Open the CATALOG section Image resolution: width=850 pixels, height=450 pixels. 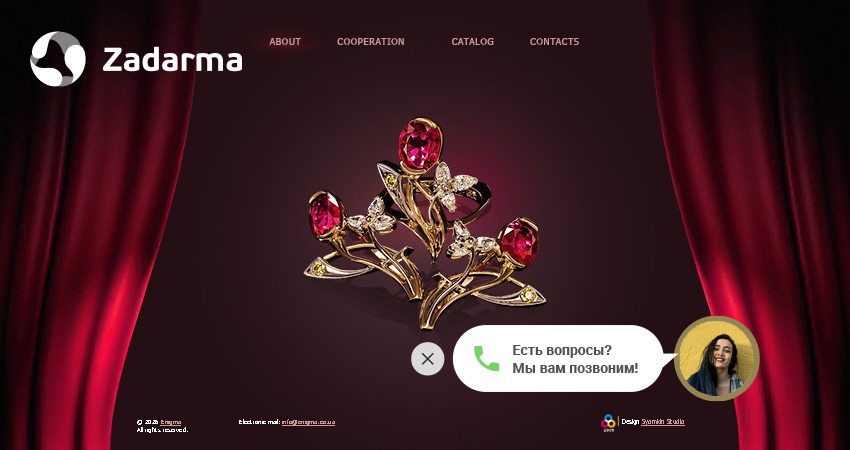[x=473, y=42]
